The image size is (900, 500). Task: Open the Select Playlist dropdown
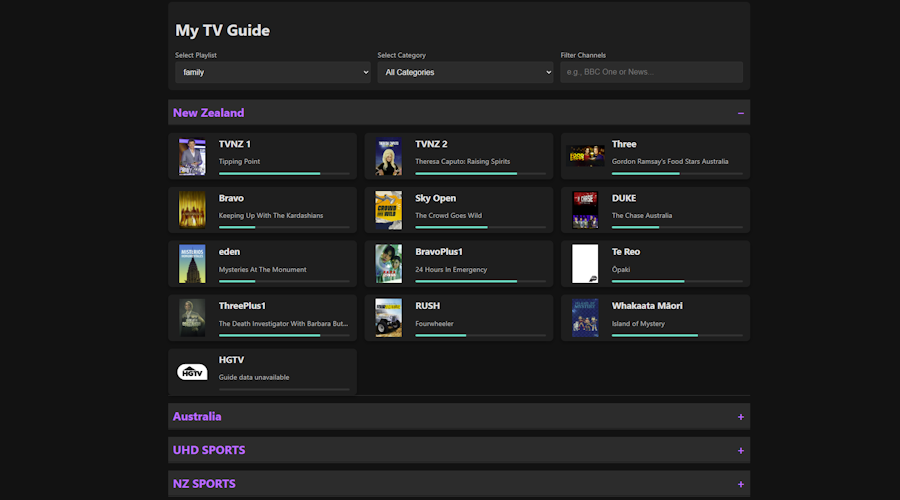pyautogui.click(x=272, y=72)
